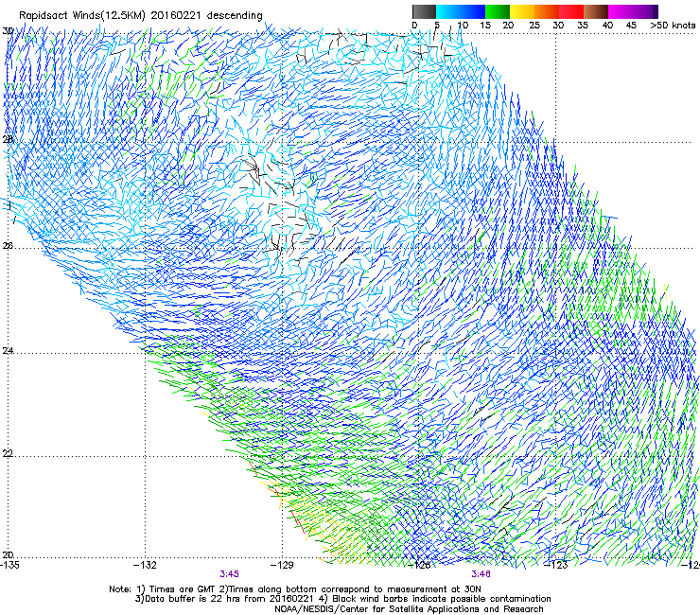Click the red 30-35 knots legend swatch
The height and width of the screenshot is (615, 700).
pyautogui.click(x=571, y=11)
